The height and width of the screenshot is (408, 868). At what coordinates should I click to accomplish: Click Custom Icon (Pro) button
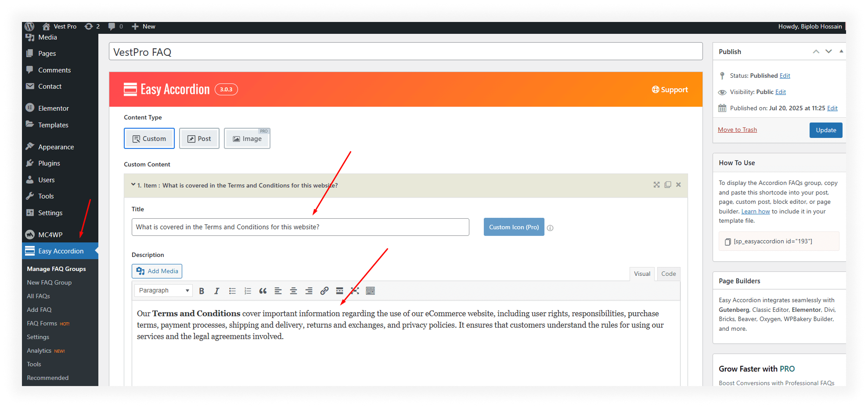(514, 227)
